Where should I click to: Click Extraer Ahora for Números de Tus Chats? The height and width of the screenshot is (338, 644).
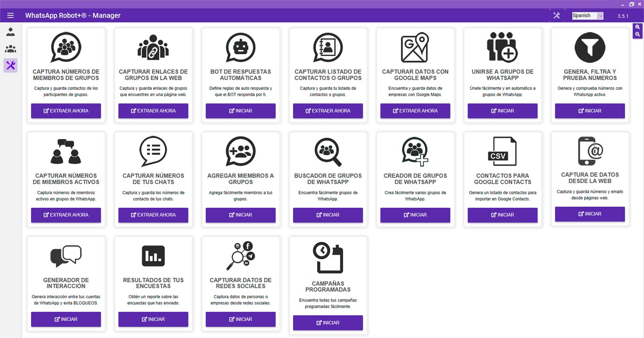[x=153, y=215]
